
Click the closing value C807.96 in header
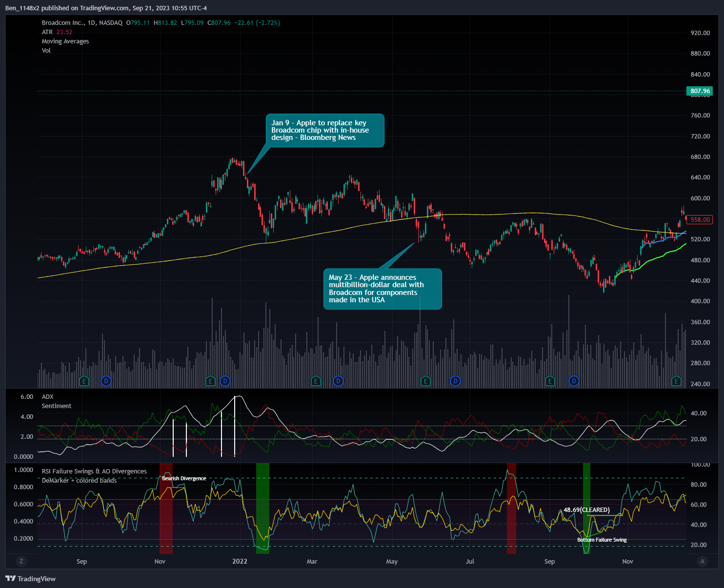tap(219, 23)
